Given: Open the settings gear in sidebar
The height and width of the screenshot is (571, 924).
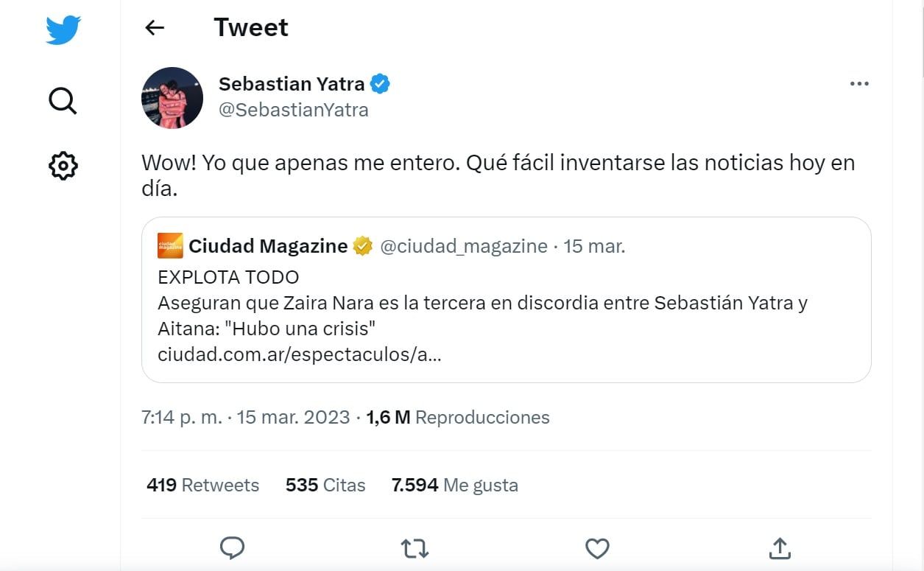Looking at the screenshot, I should tap(63, 166).
